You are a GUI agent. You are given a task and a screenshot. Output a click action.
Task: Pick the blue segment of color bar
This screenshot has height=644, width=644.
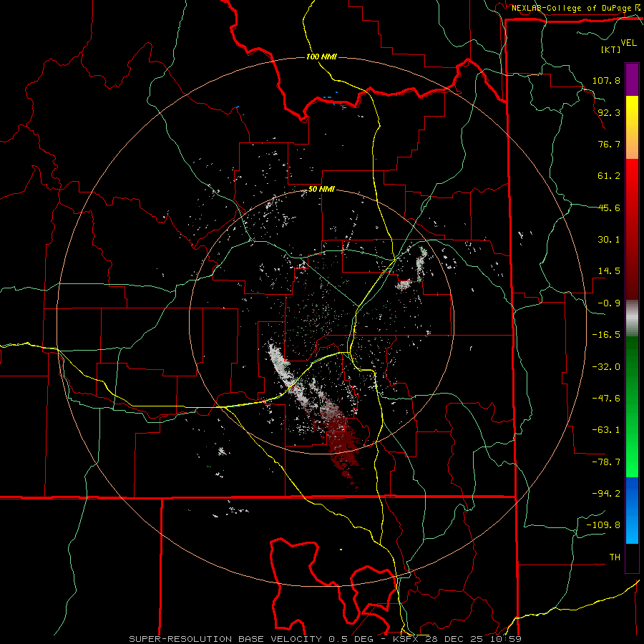pos(632,510)
